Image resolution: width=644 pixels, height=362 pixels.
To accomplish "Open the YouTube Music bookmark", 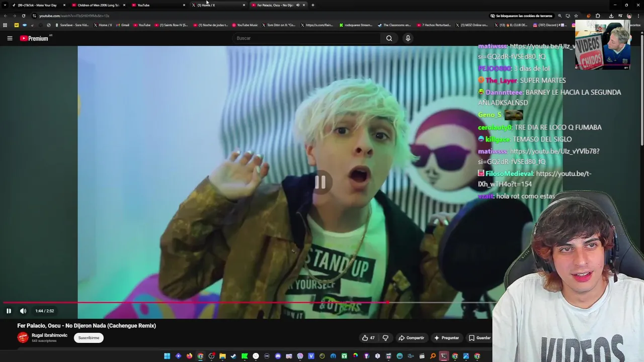I will tap(245, 25).
